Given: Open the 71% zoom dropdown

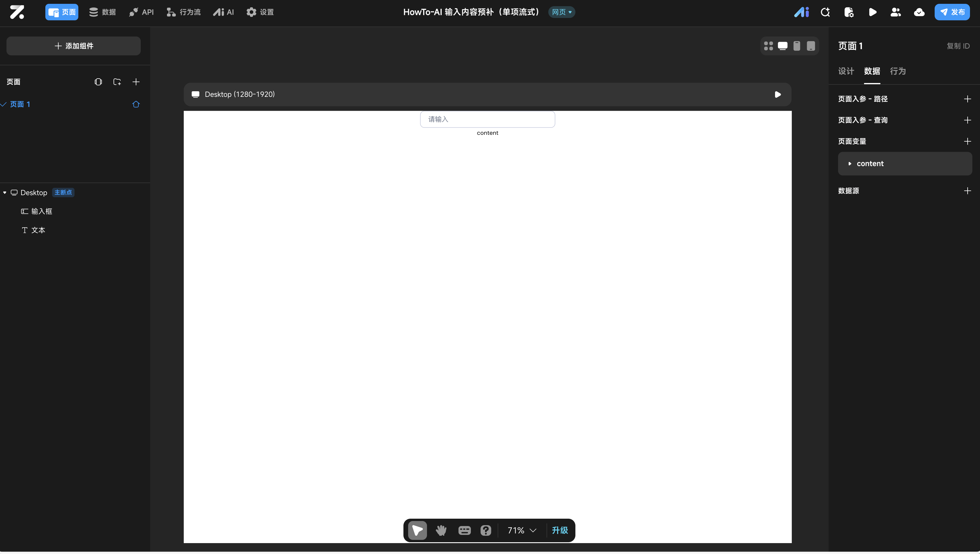Looking at the screenshot, I should 522,530.
